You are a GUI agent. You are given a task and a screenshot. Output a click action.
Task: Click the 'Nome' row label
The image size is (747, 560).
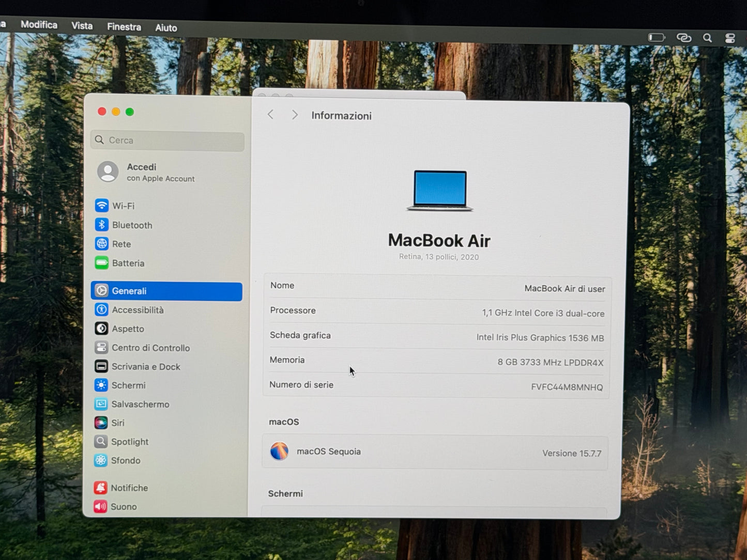282,285
